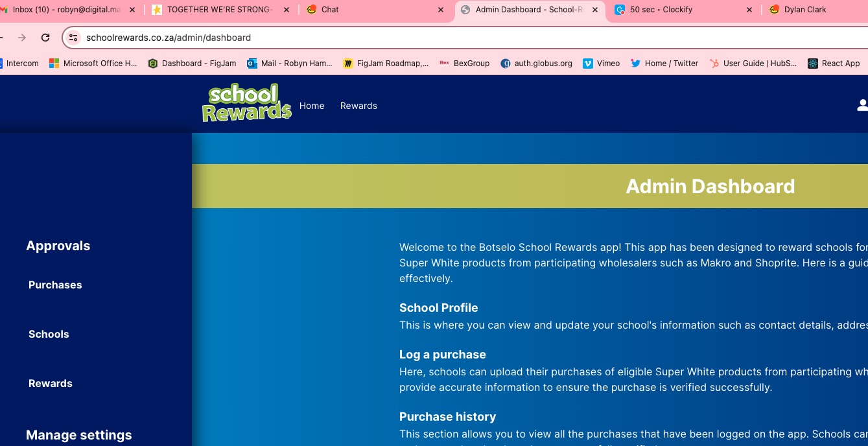This screenshot has height=446, width=868.
Task: Open Rewards in the left sidebar
Action: point(51,383)
